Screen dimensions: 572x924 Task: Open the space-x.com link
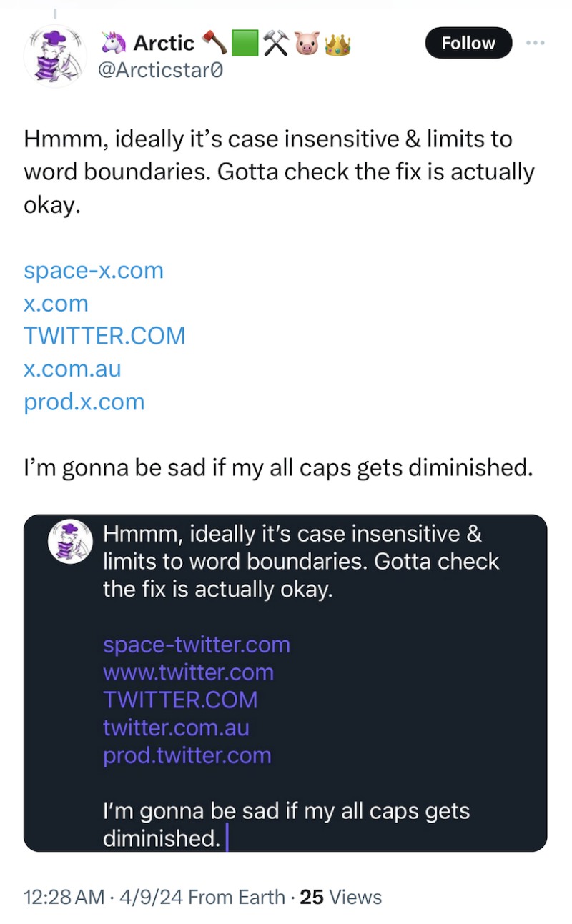click(x=94, y=271)
